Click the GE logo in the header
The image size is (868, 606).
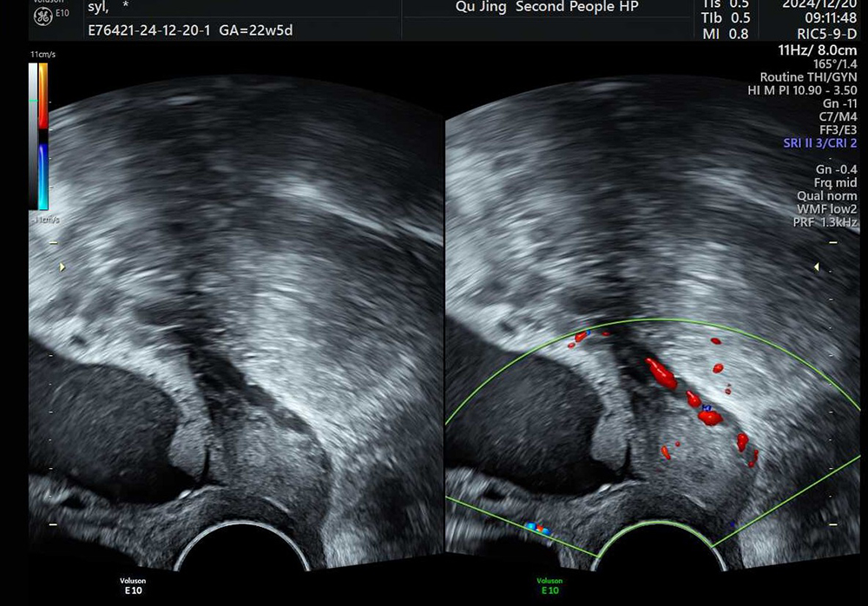click(43, 16)
